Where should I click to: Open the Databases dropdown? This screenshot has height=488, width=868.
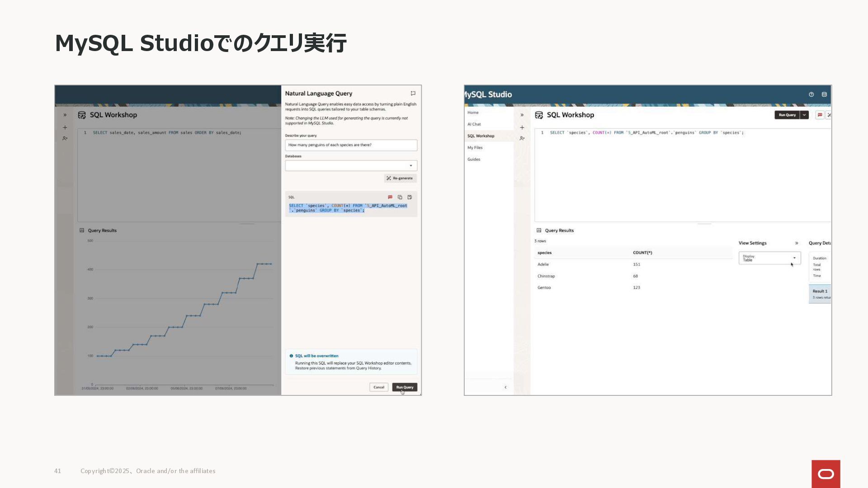coord(351,165)
